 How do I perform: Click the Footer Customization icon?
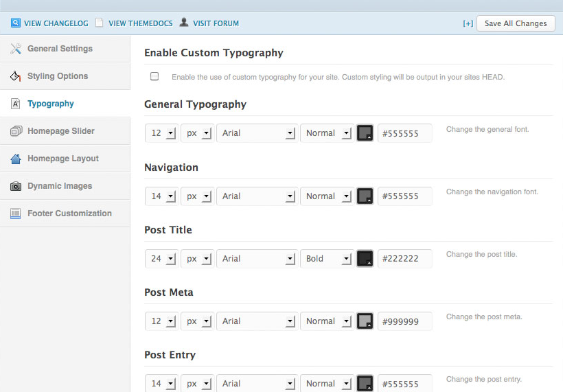coord(15,214)
